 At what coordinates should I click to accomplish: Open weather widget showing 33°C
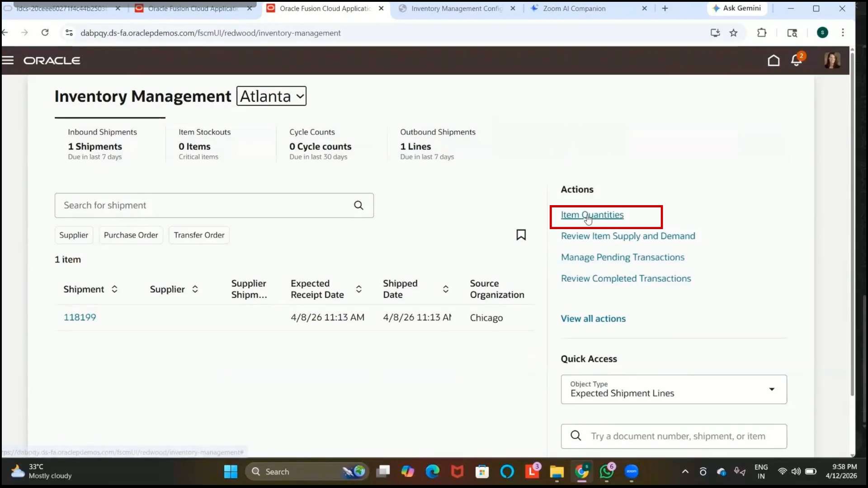click(41, 471)
